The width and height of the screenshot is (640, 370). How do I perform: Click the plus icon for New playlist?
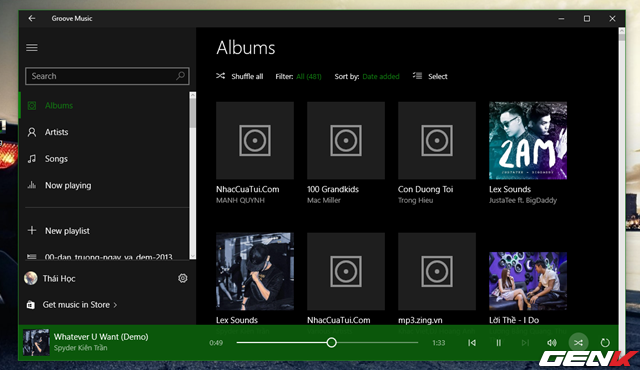click(32, 230)
